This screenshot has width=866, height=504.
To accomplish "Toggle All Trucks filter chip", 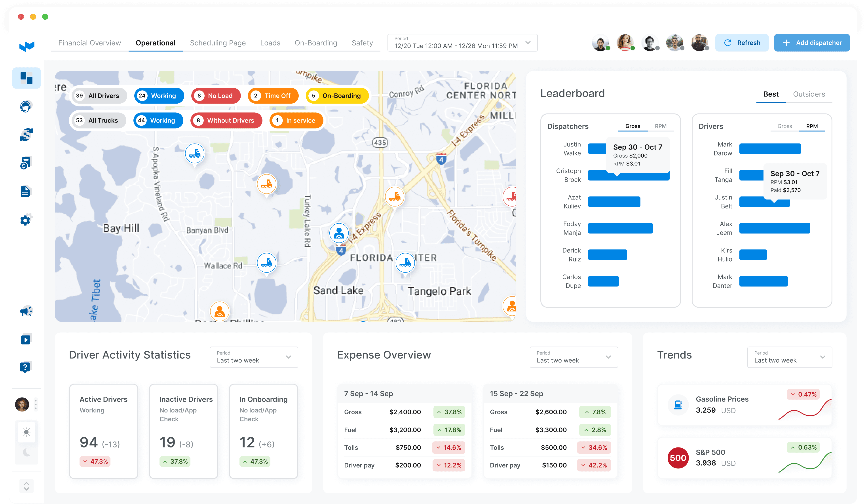I will click(x=98, y=120).
